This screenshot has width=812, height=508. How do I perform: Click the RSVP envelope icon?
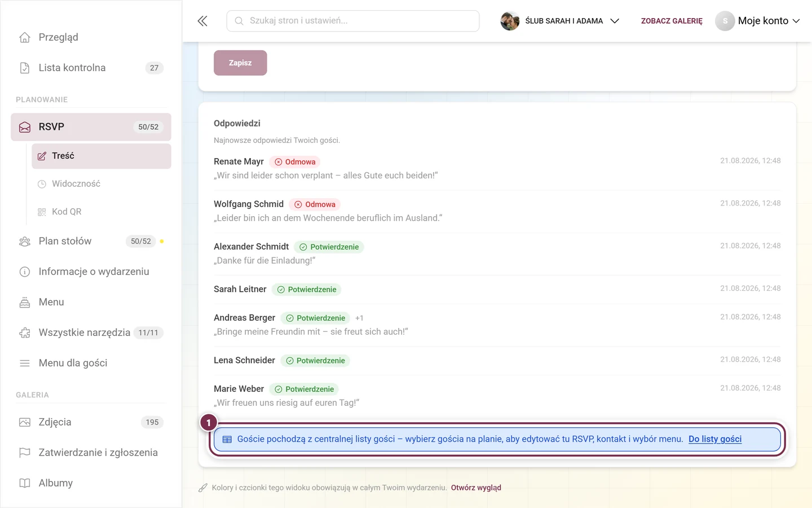click(25, 127)
